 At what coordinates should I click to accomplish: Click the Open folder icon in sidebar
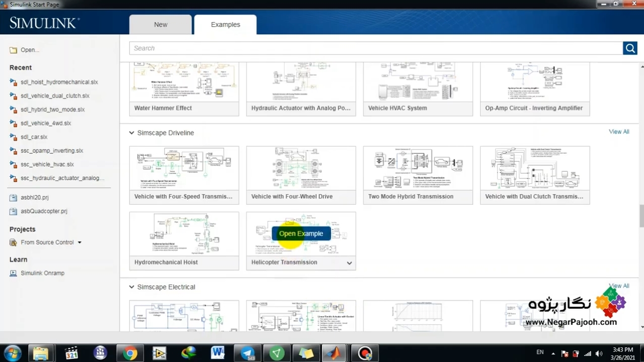(13, 50)
